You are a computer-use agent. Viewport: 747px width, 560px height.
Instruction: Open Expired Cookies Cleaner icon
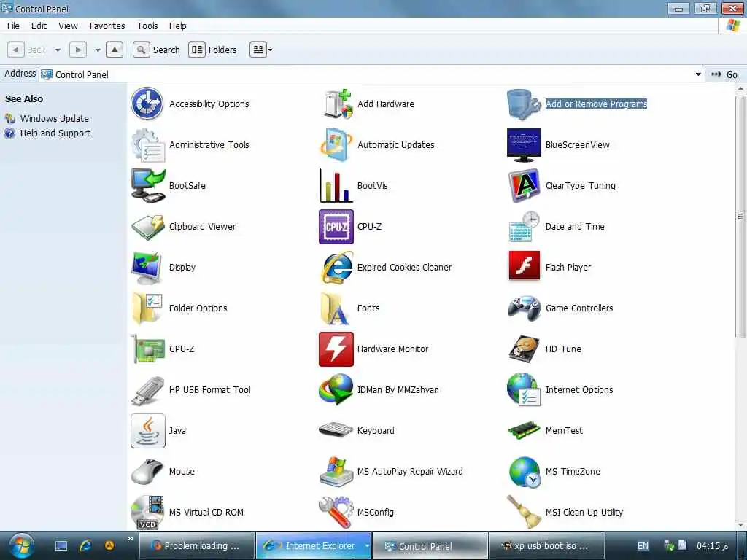point(337,268)
